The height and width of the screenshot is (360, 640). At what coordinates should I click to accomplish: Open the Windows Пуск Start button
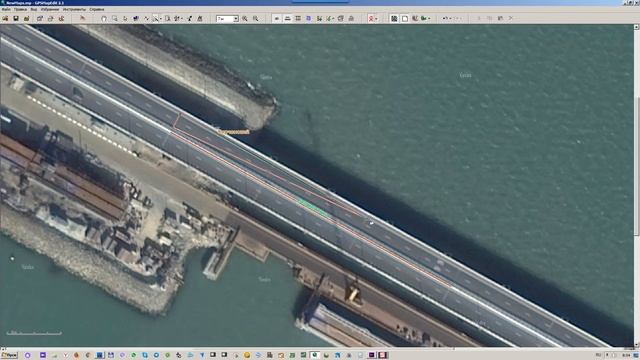click(x=9, y=355)
